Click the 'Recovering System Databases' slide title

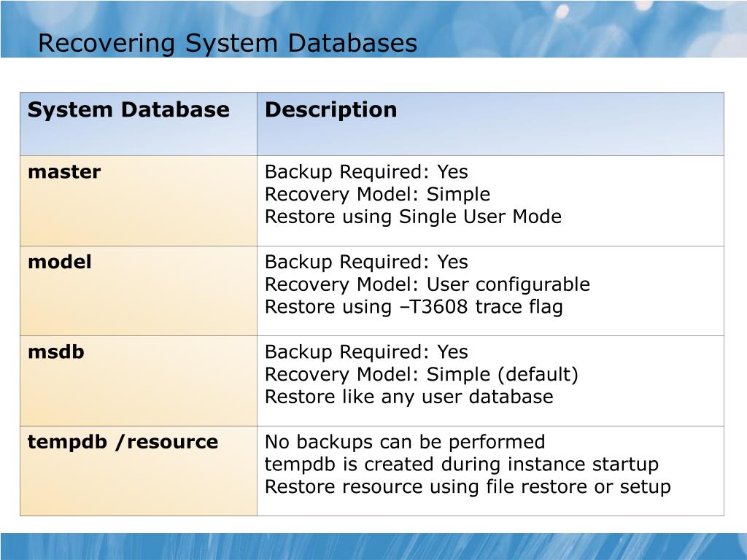[228, 43]
